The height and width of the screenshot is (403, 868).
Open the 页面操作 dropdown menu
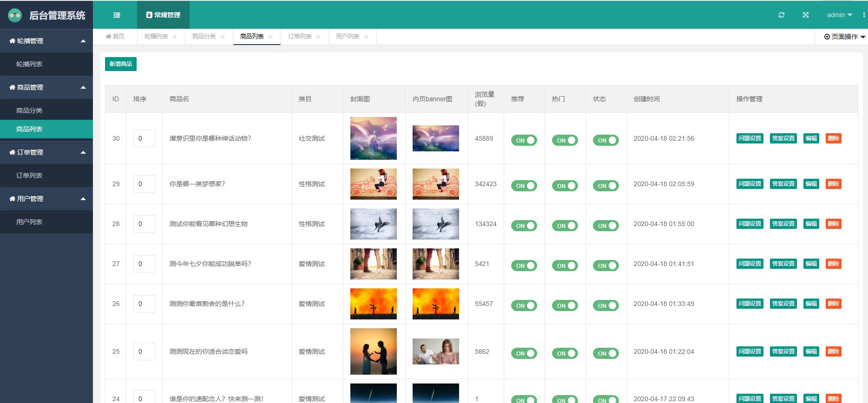(844, 37)
